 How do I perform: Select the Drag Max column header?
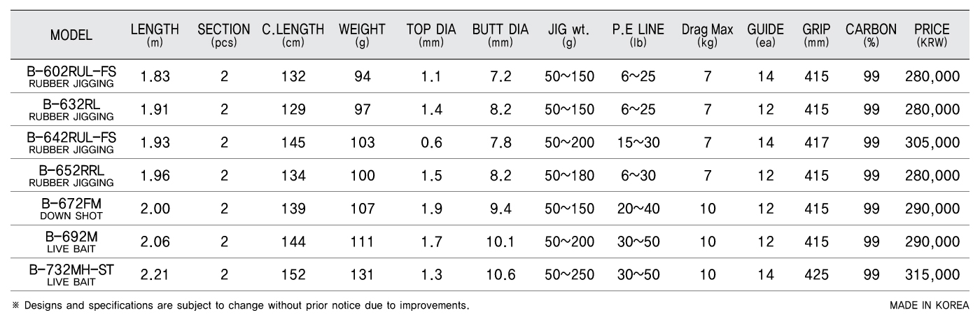[x=707, y=36]
